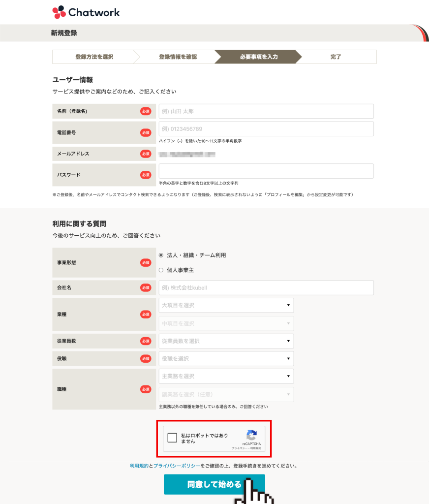
Task: Open the 役職を選択 dropdown
Action: click(226, 358)
